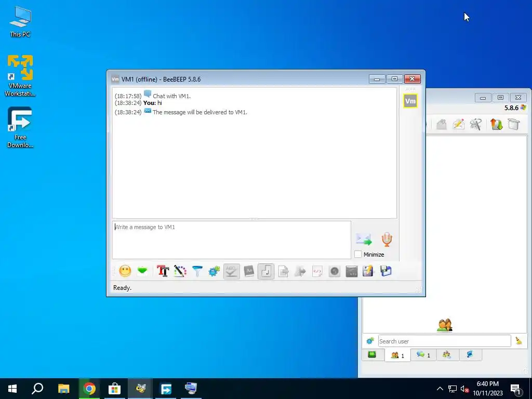Select the users tab showing 1
Image resolution: width=532 pixels, height=399 pixels.
(x=397, y=355)
